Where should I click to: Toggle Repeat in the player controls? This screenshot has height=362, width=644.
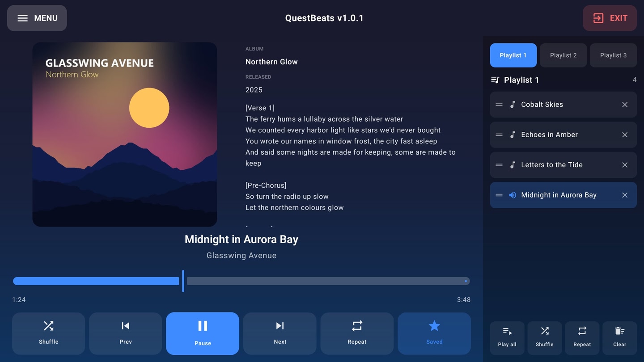click(357, 333)
